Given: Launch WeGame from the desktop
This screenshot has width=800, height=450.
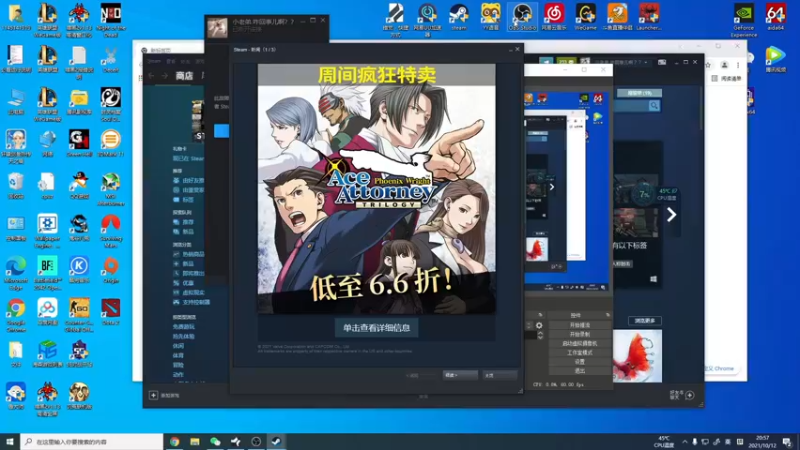Looking at the screenshot, I should (585, 17).
